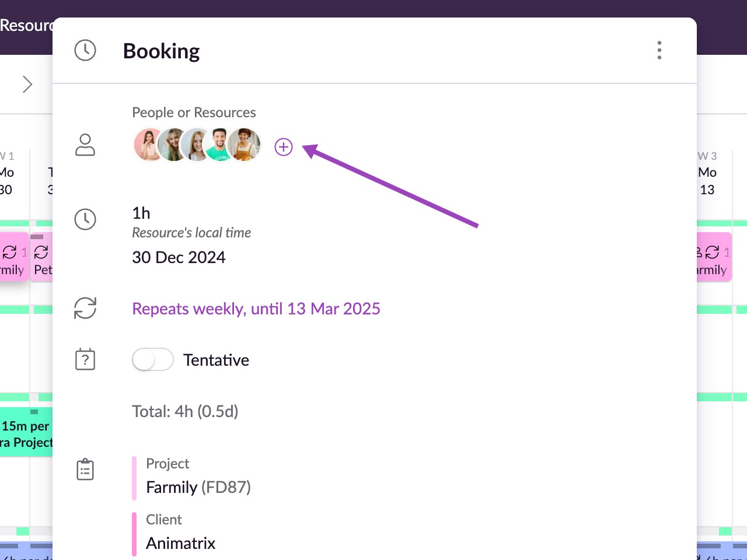
Task: Click the add person plus icon
Action: (x=284, y=147)
